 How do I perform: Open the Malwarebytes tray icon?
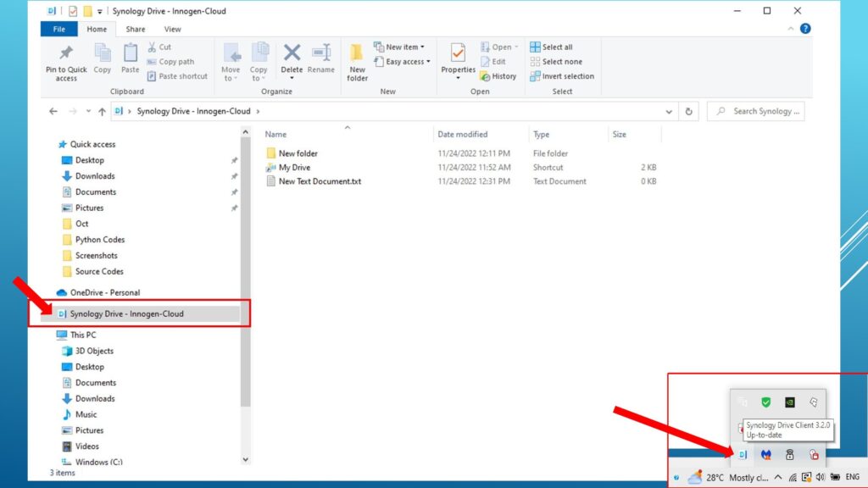click(766, 455)
